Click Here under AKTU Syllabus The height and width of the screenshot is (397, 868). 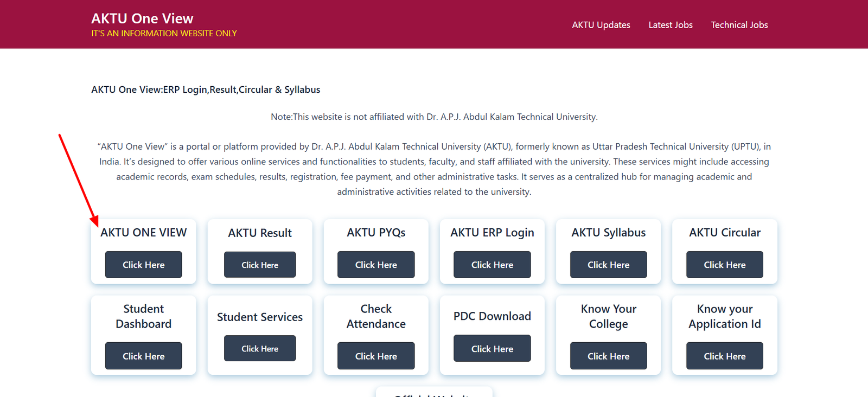608,265
